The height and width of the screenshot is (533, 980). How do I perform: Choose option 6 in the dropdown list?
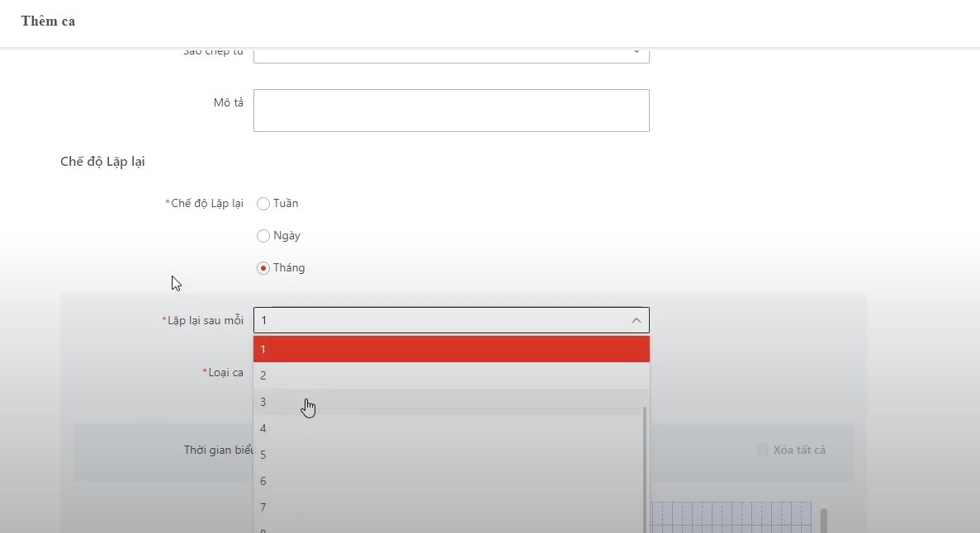coord(451,481)
